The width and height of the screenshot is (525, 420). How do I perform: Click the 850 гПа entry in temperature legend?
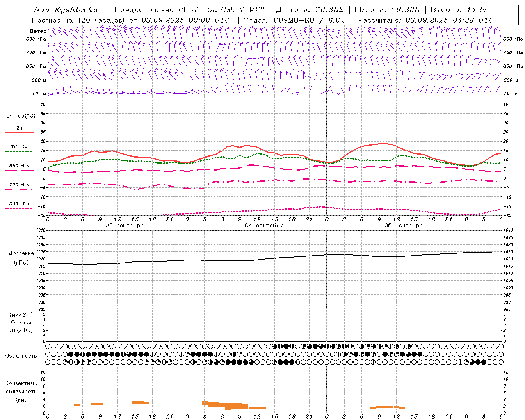[19, 166]
